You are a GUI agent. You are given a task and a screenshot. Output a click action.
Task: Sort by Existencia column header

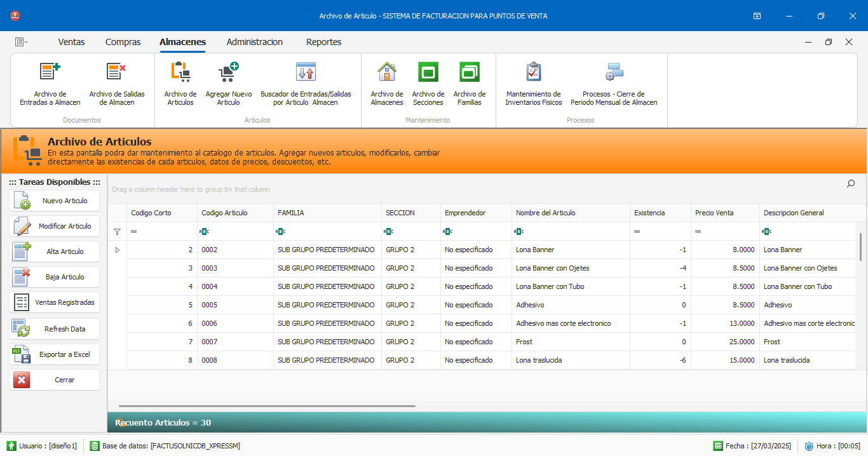[660, 213]
